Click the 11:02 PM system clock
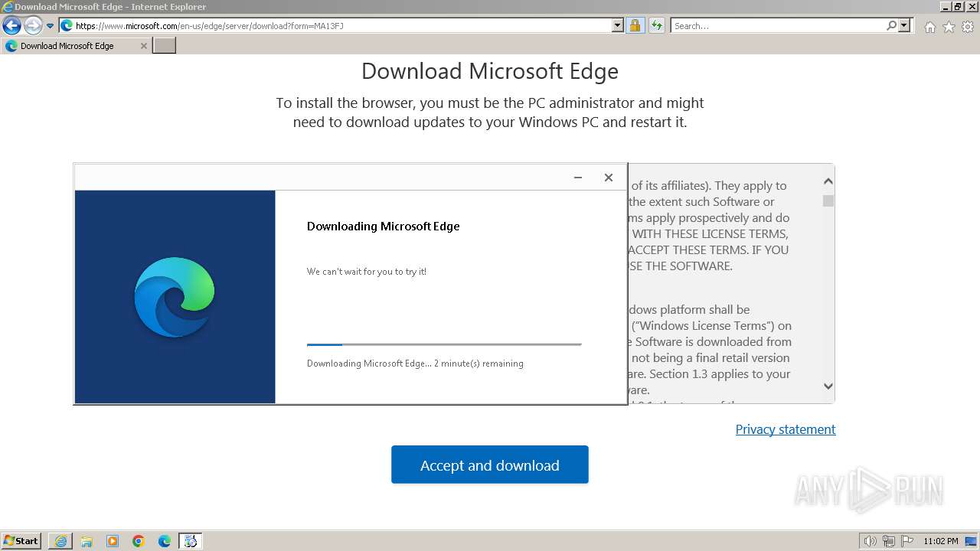This screenshot has width=980, height=551. click(941, 541)
